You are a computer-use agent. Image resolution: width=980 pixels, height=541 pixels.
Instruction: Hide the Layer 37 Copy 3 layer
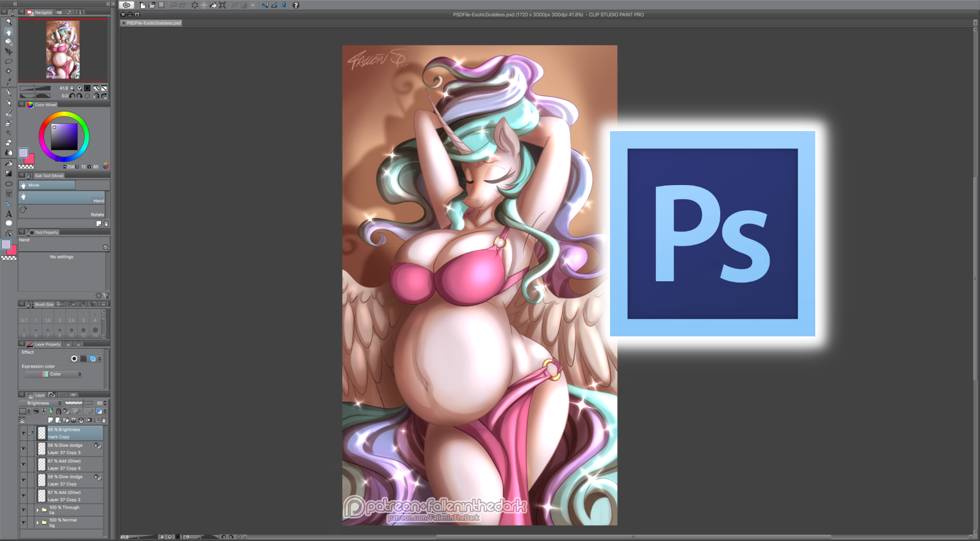(23, 448)
